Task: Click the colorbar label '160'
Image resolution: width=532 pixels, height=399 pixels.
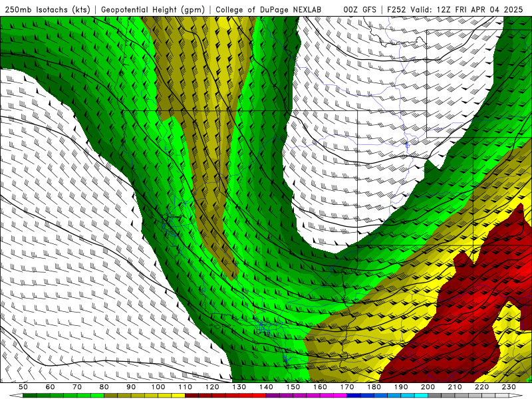Action: tap(320, 387)
